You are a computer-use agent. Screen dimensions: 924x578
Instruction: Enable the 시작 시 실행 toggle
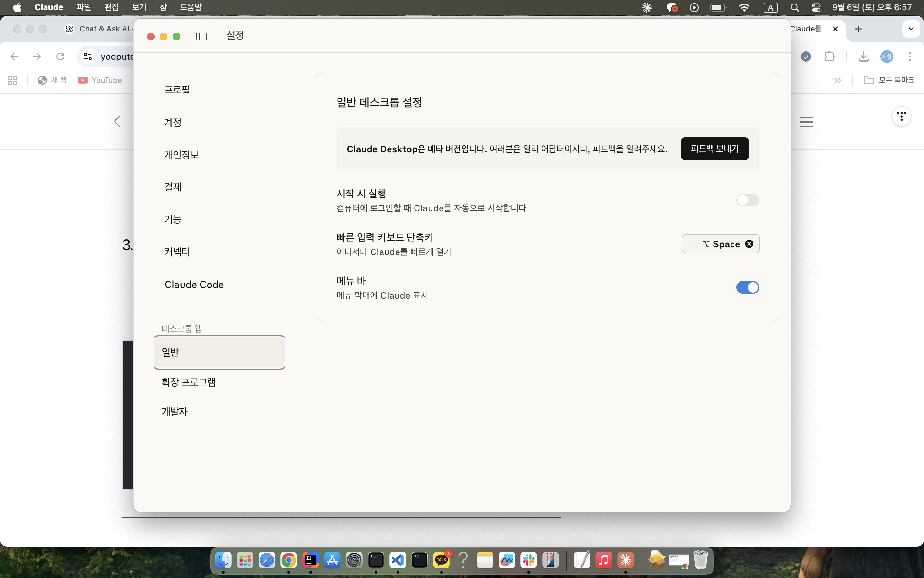pyautogui.click(x=748, y=200)
